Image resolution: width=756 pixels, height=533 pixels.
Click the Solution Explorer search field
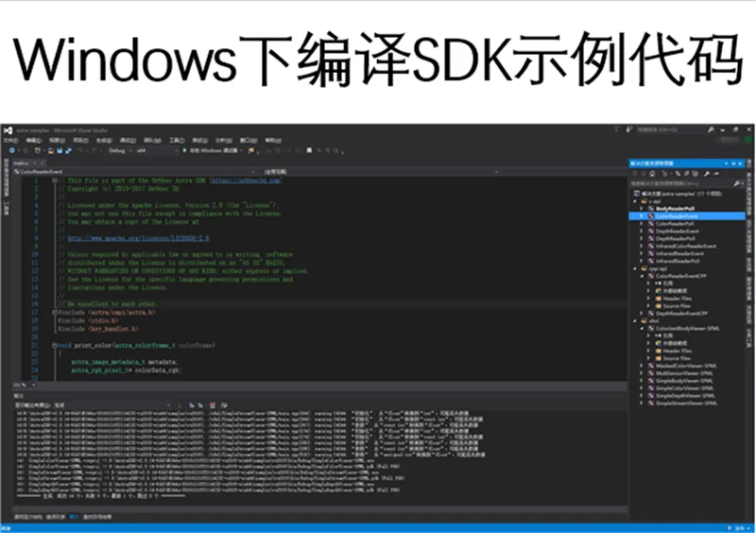coord(680,183)
